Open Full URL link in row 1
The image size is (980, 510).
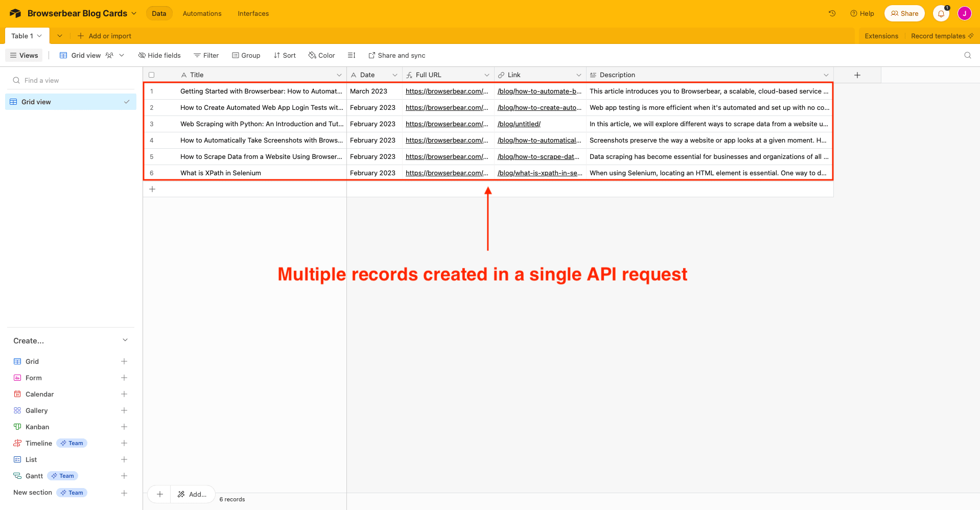coord(447,91)
